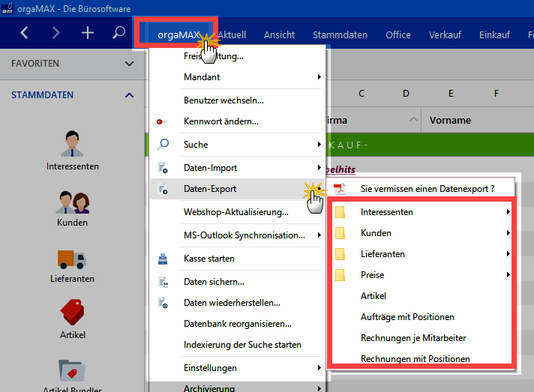Collapse the STAMMDATEN section
Screen dimensions: 534x392
tap(129, 95)
